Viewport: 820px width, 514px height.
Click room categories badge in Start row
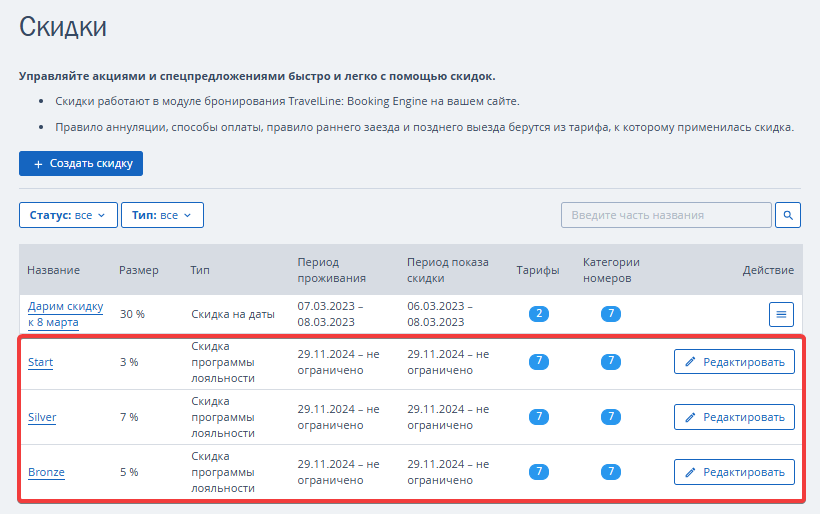(x=611, y=361)
